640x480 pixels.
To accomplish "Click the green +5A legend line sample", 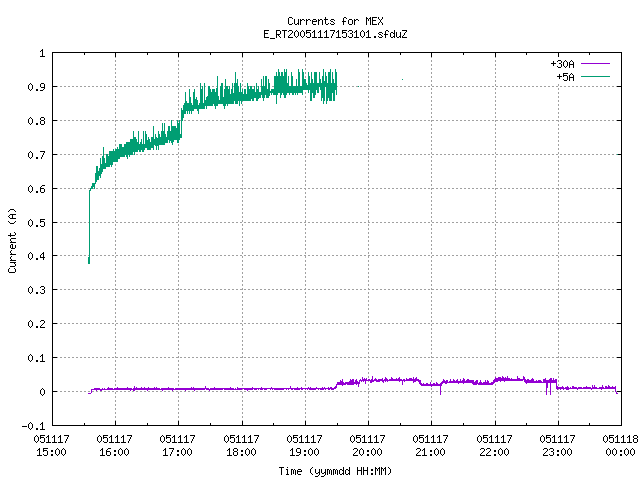I will [x=595, y=76].
